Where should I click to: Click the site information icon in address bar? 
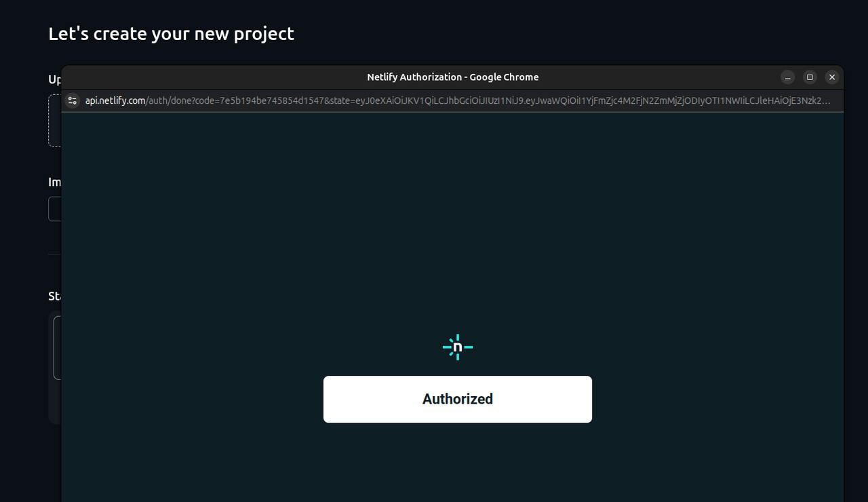73,101
